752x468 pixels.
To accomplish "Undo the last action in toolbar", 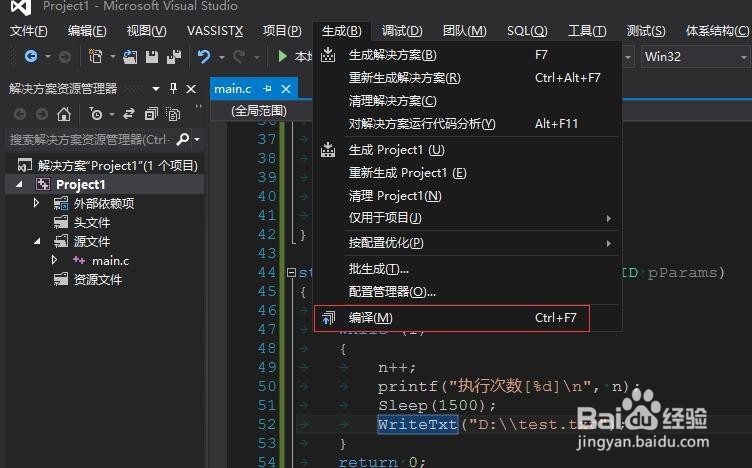I will tap(204, 57).
